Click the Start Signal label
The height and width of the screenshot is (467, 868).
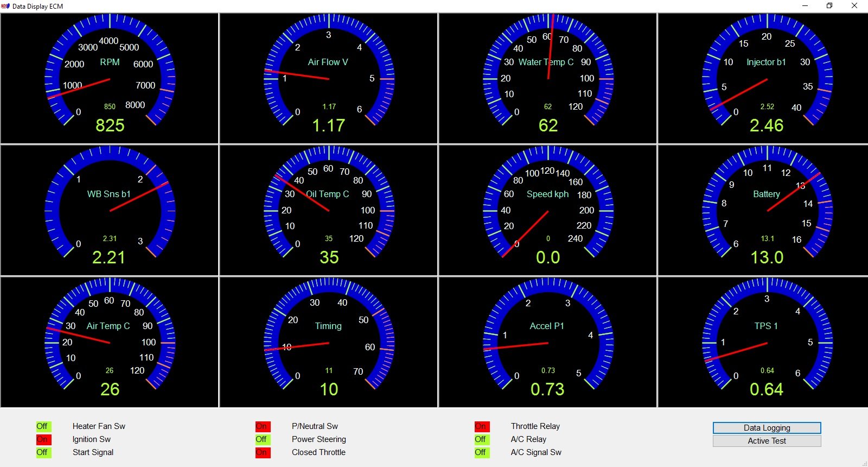tap(93, 452)
